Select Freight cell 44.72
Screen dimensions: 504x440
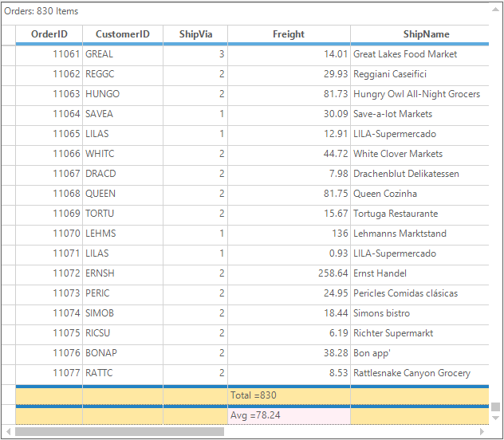[x=289, y=155]
